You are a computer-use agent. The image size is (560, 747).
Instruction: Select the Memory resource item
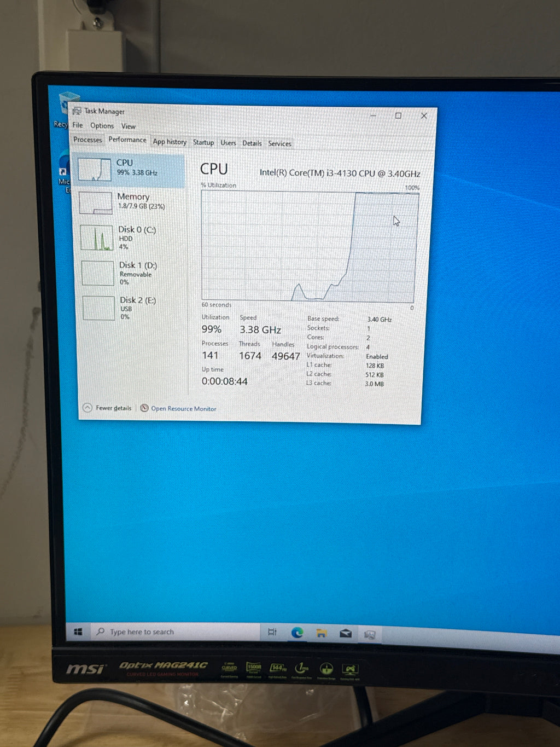[130, 202]
